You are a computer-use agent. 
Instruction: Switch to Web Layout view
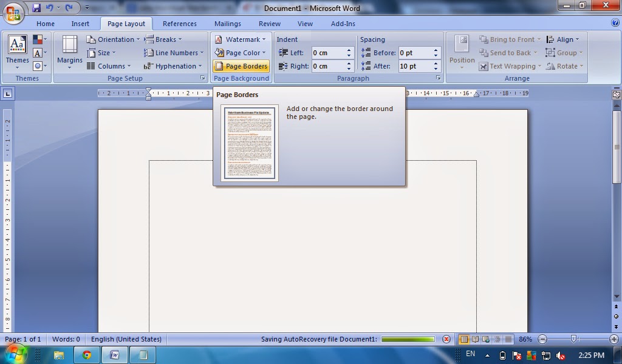tap(487, 339)
